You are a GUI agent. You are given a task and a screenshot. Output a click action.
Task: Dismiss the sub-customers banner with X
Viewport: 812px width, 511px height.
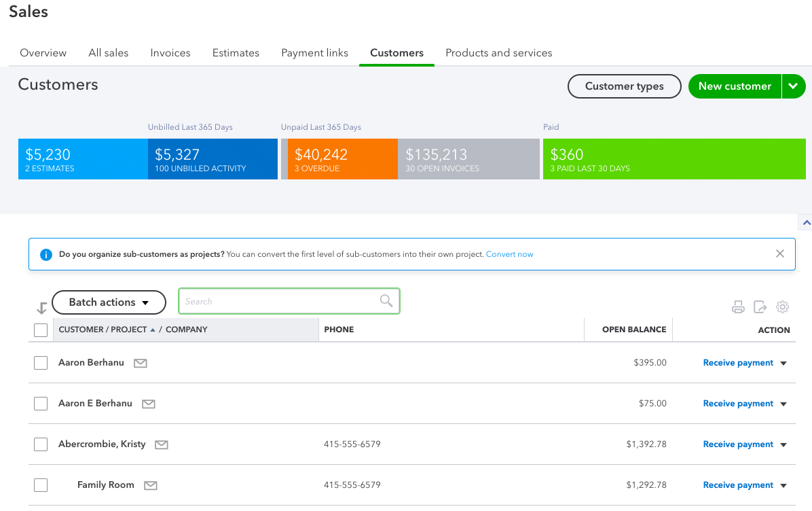pyautogui.click(x=780, y=253)
